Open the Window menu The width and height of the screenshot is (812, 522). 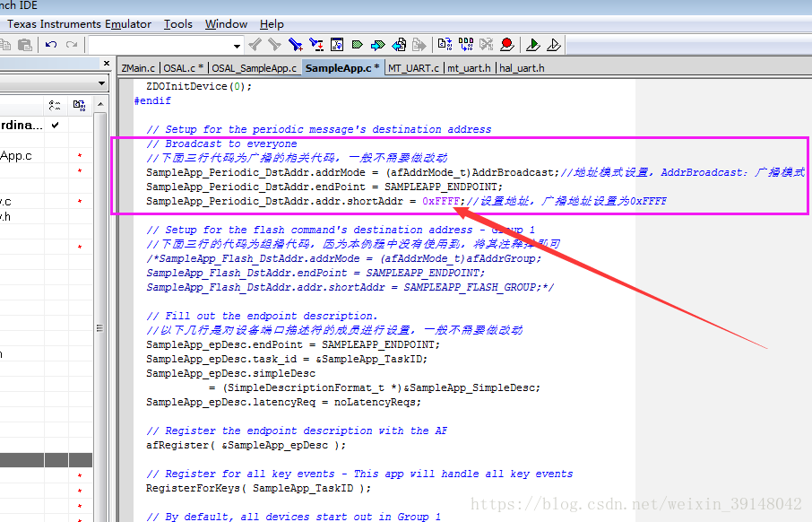227,24
